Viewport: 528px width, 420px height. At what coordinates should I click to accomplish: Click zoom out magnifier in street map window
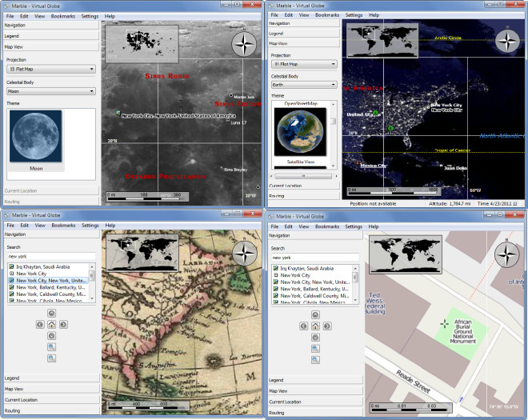point(315,360)
